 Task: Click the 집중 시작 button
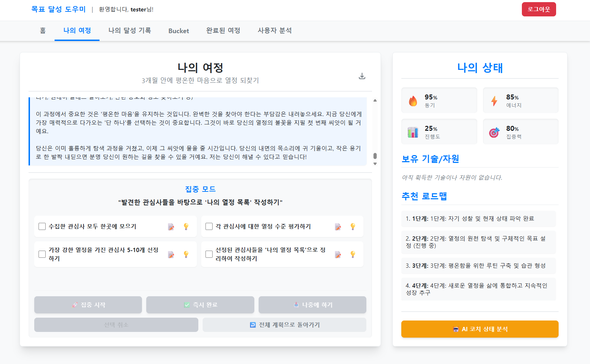click(88, 305)
